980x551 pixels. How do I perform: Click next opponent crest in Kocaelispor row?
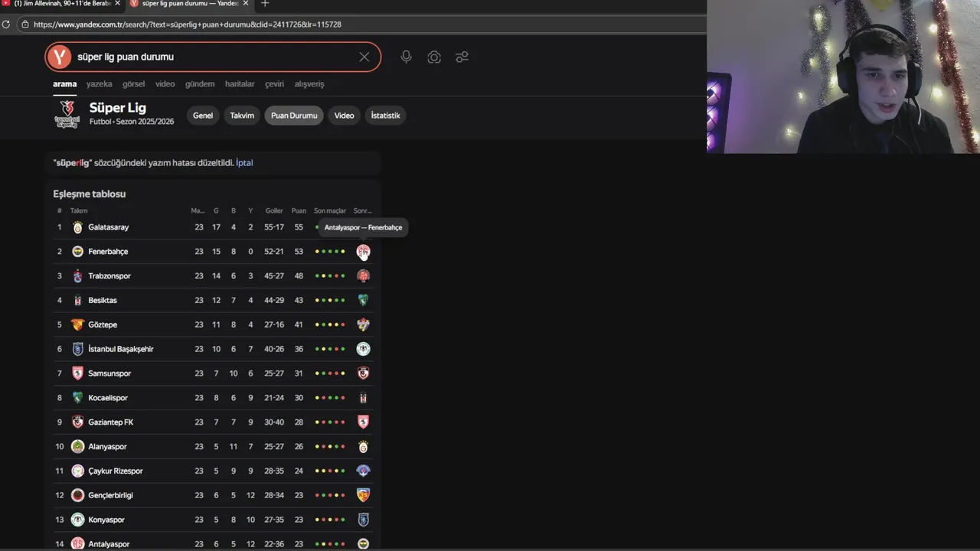click(x=364, y=398)
